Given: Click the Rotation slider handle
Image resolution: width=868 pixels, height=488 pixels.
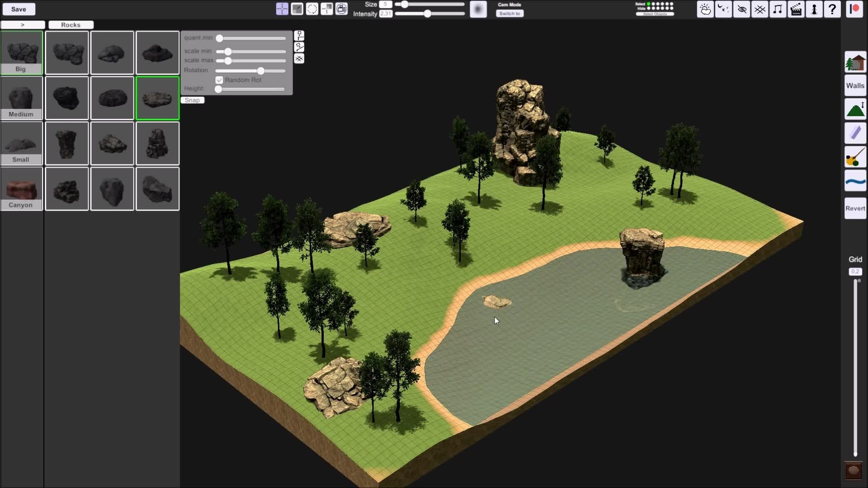Looking at the screenshot, I should 261,71.
